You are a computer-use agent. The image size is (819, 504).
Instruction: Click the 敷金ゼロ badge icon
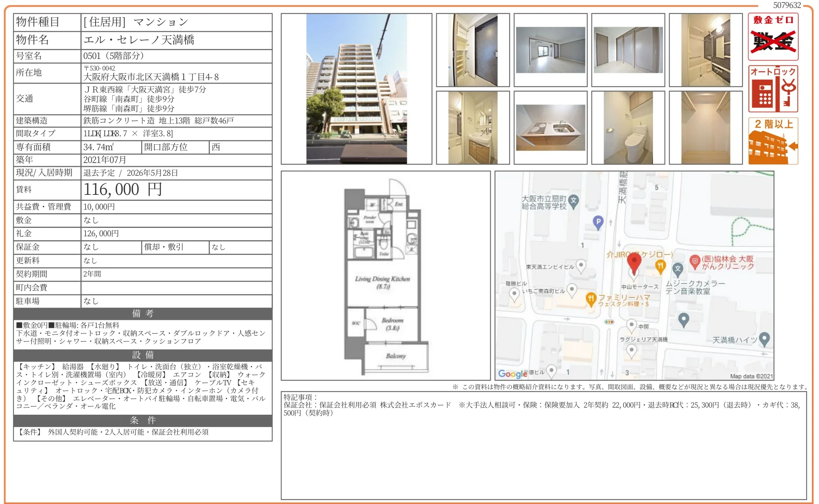[773, 37]
